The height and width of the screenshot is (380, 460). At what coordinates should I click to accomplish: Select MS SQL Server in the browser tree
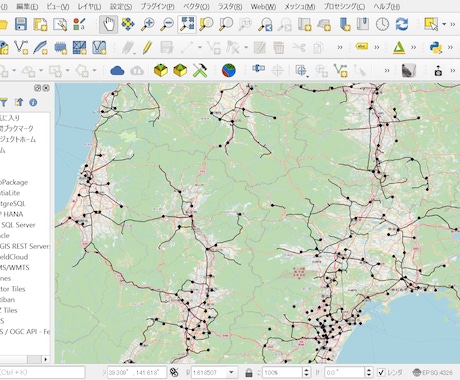pyautogui.click(x=18, y=225)
